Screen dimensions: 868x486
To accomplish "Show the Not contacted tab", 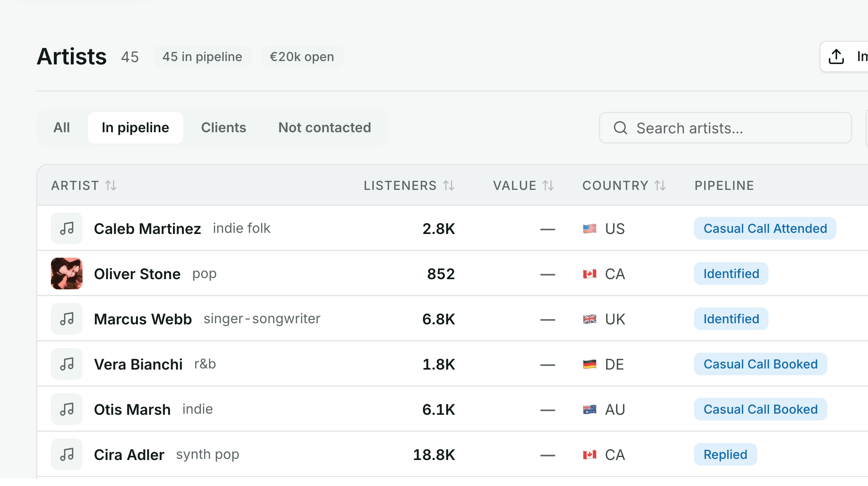I will 325,128.
